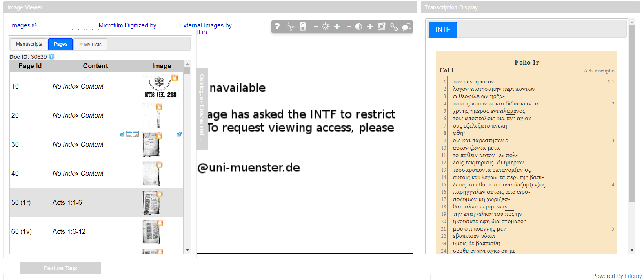This screenshot has height=280, width=644.
Task: Toggle the image viewer switch icon
Action: point(303,27)
